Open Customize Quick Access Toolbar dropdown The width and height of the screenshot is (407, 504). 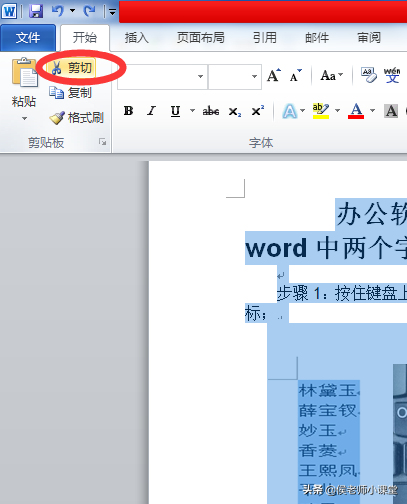click(x=112, y=12)
